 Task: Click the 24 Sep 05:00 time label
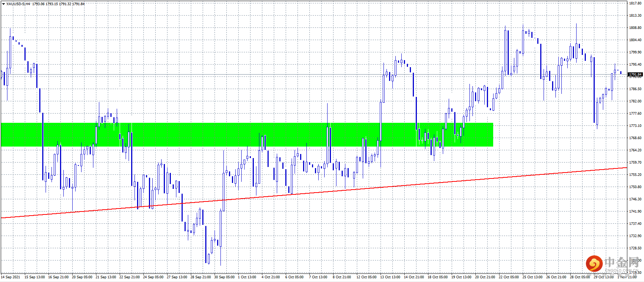[153, 277]
